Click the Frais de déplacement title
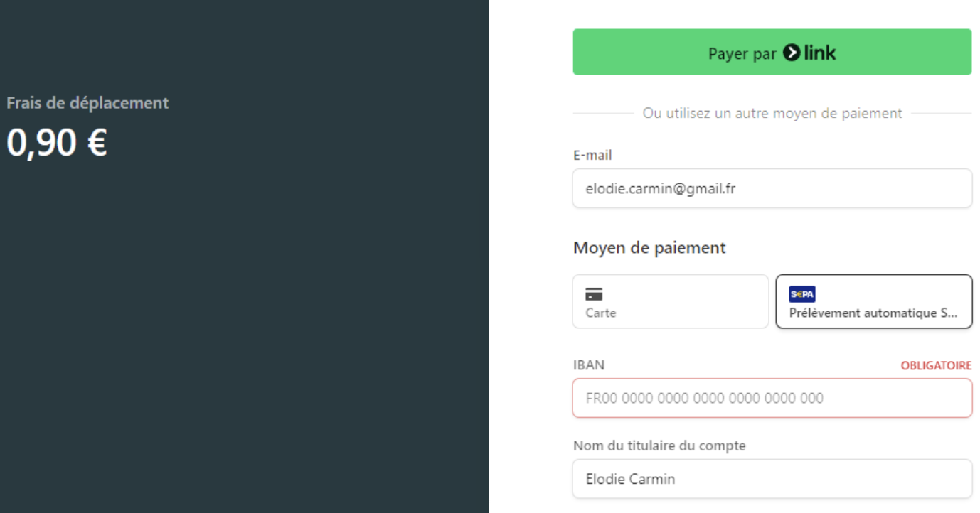980x513 pixels. click(88, 103)
